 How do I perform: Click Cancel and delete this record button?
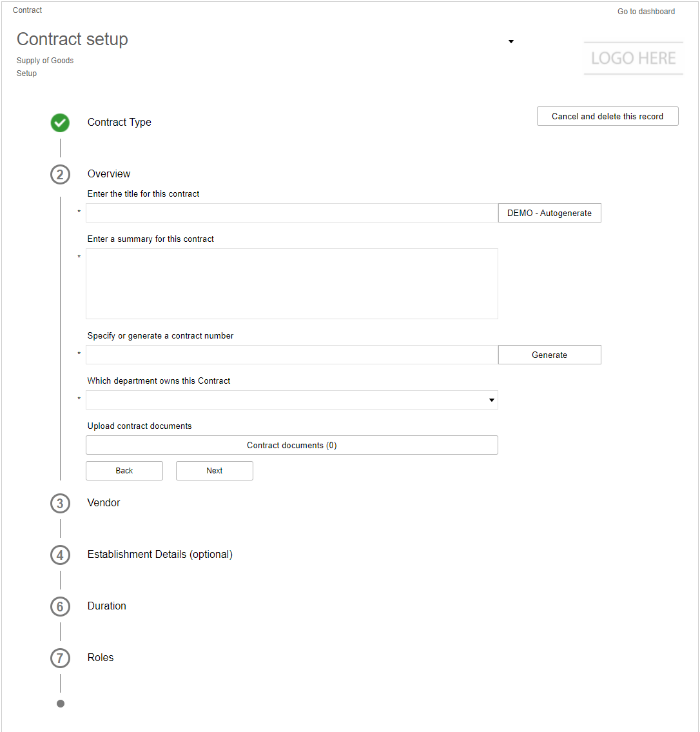pos(608,116)
